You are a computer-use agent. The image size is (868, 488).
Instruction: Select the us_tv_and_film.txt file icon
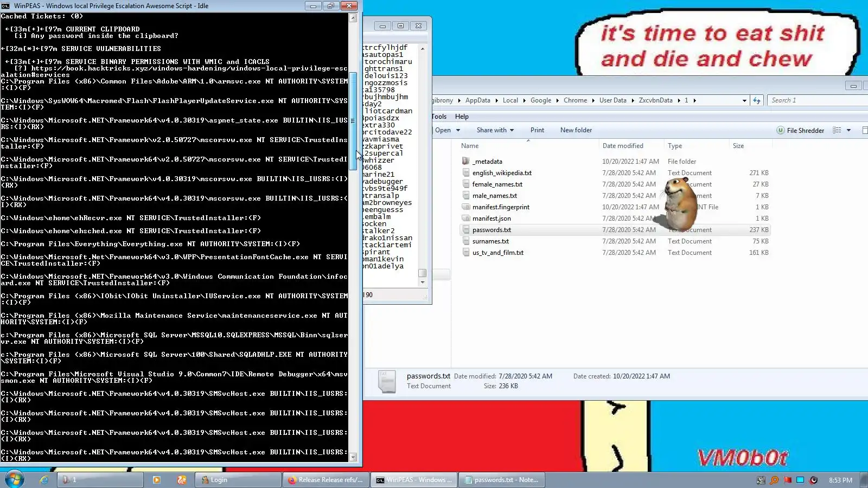pos(465,252)
